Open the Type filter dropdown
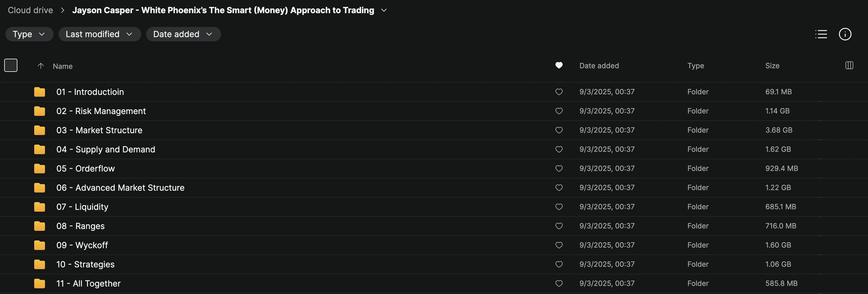868x294 pixels. pyautogui.click(x=29, y=34)
